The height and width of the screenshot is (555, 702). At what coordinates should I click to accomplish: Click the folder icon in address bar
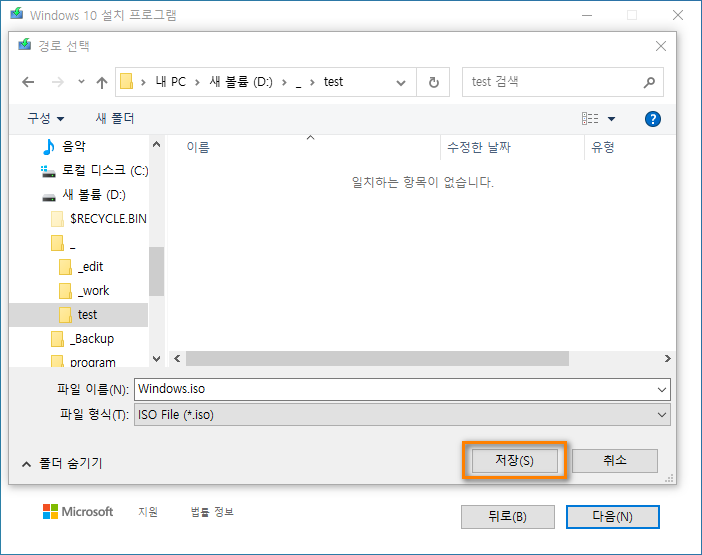tap(126, 82)
